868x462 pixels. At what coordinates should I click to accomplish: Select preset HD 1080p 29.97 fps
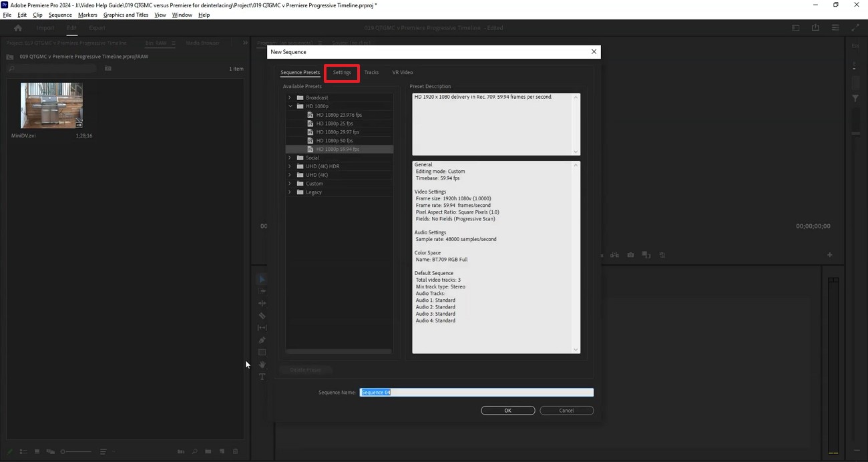pyautogui.click(x=339, y=132)
